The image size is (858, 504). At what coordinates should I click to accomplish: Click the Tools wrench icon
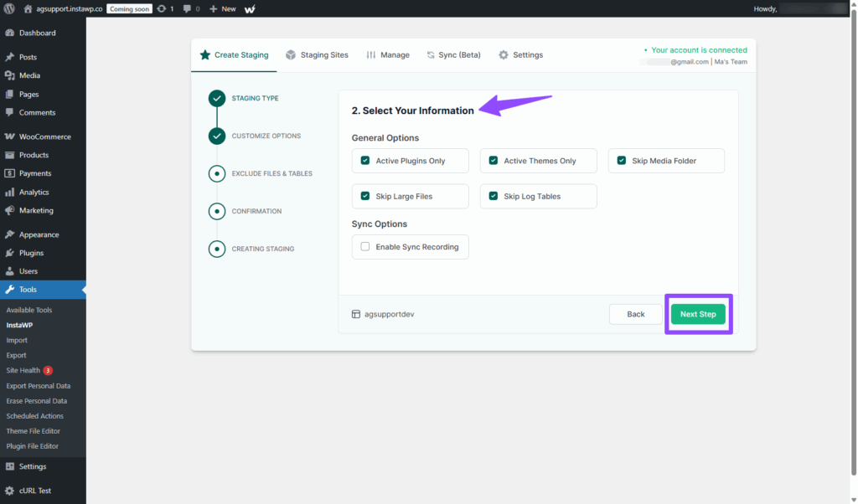pyautogui.click(x=9, y=290)
